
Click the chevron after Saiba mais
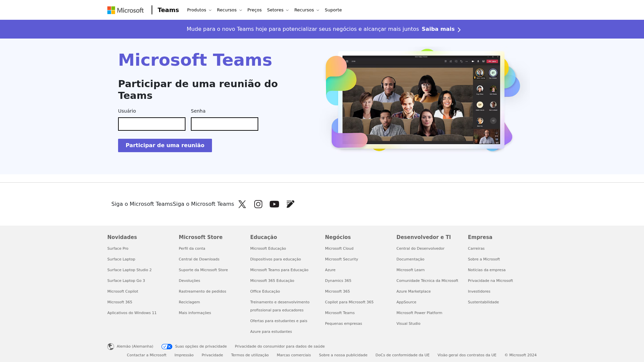click(459, 29)
